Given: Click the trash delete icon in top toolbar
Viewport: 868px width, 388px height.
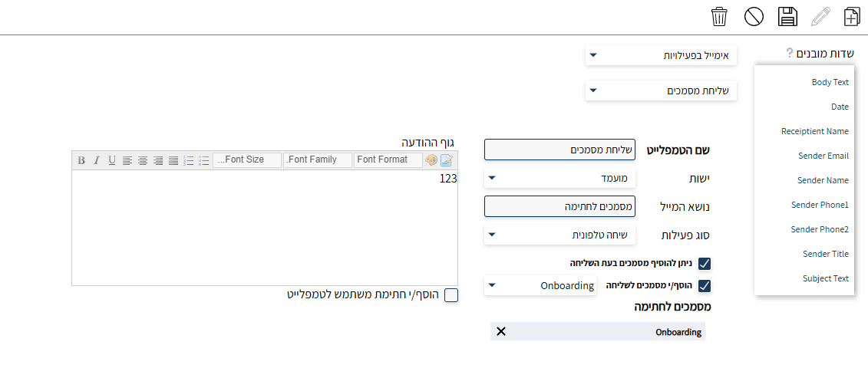Looking at the screenshot, I should [719, 16].
